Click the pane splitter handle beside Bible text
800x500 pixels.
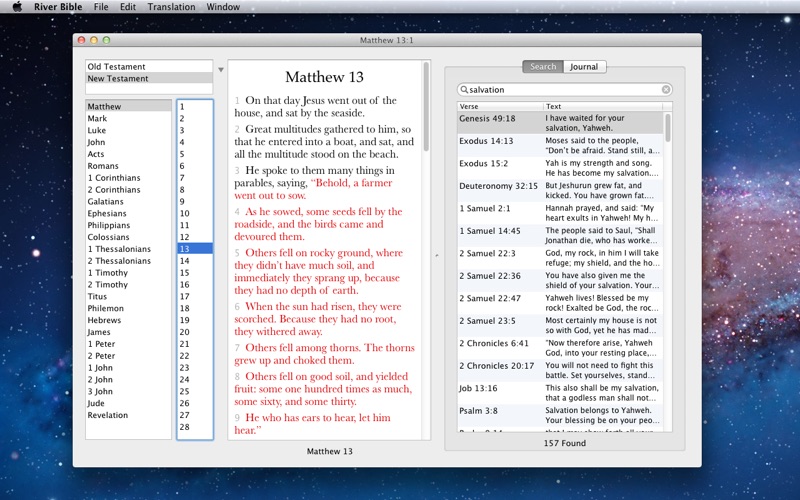tap(437, 256)
